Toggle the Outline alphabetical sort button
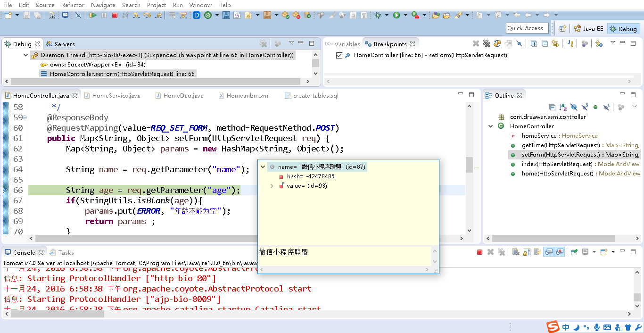The width and height of the screenshot is (644, 333). 563,108
